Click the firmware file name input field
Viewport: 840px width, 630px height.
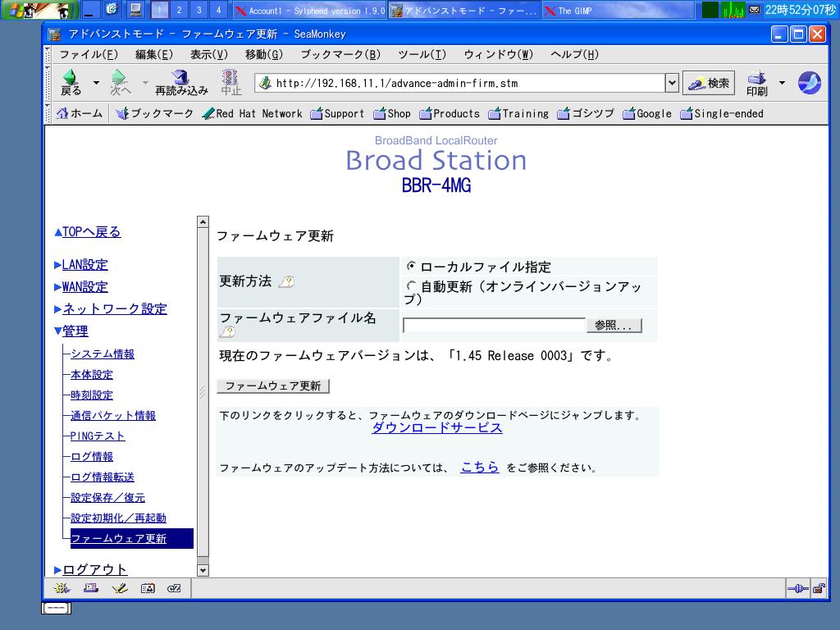[494, 325]
